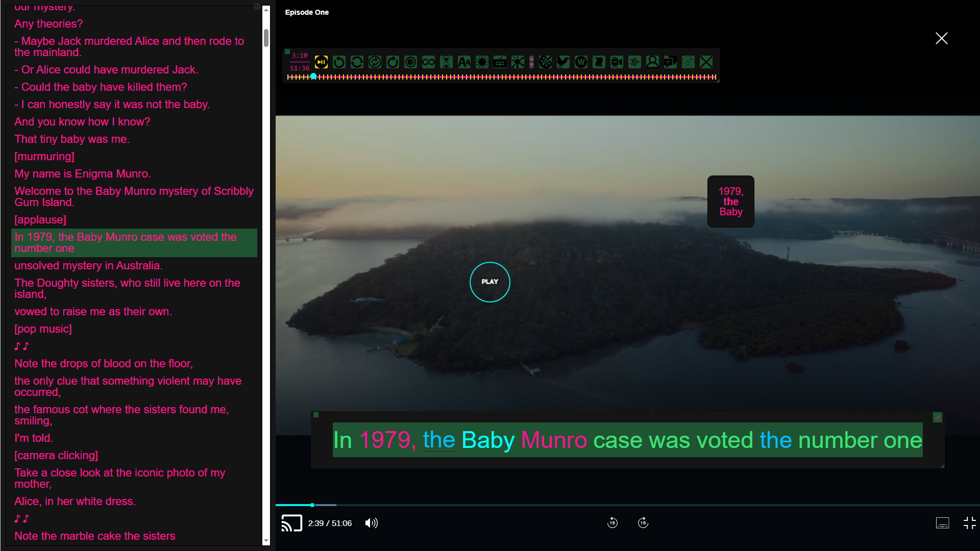
Task: Select transcript line "unsolved mystery in Australia."
Action: [88, 266]
